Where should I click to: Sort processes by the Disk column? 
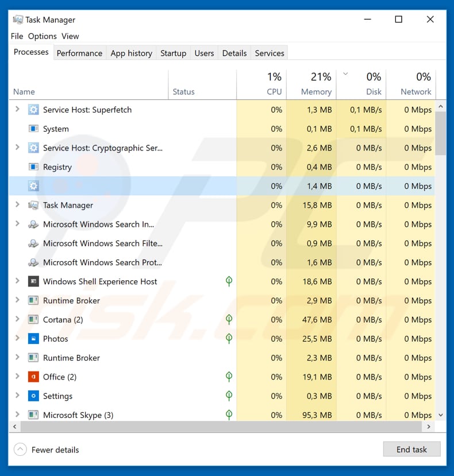click(x=361, y=85)
